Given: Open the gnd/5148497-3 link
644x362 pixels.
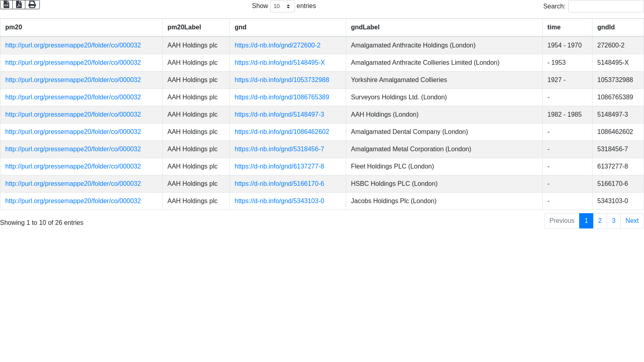Looking at the screenshot, I should click(279, 115).
